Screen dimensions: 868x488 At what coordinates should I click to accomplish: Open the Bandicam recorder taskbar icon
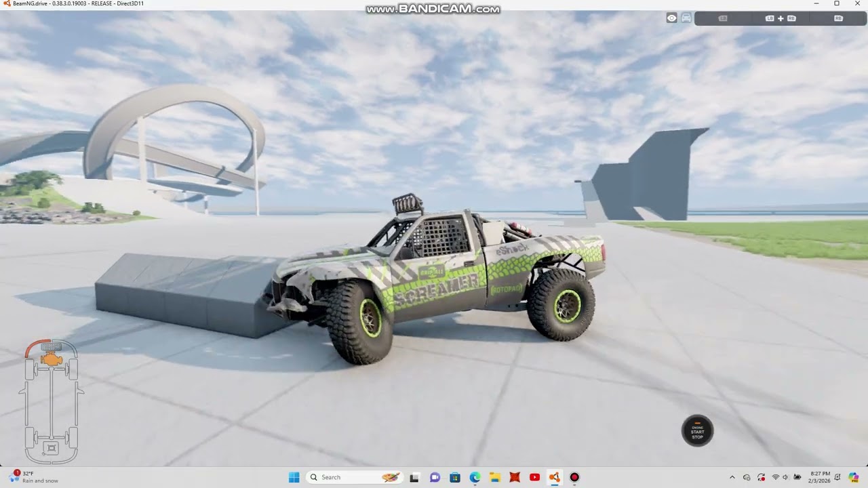click(574, 477)
